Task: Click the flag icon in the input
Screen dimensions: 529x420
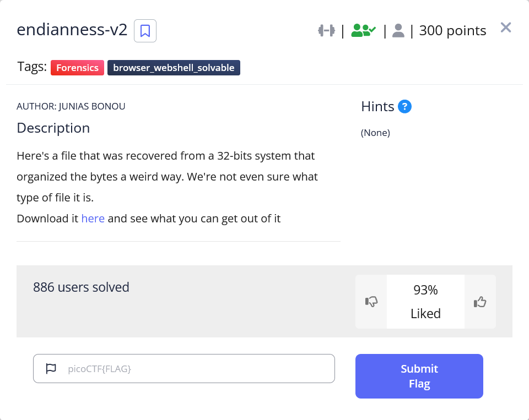Action: 51,368
